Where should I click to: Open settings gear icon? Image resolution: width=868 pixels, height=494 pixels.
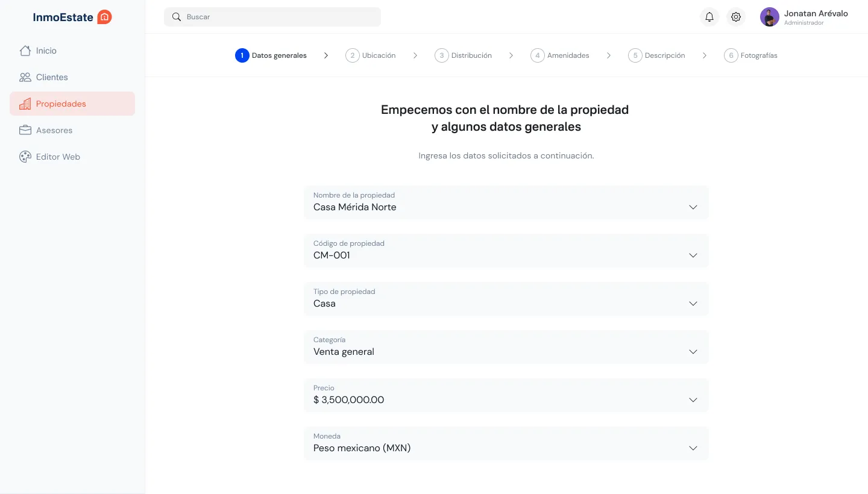pyautogui.click(x=736, y=17)
